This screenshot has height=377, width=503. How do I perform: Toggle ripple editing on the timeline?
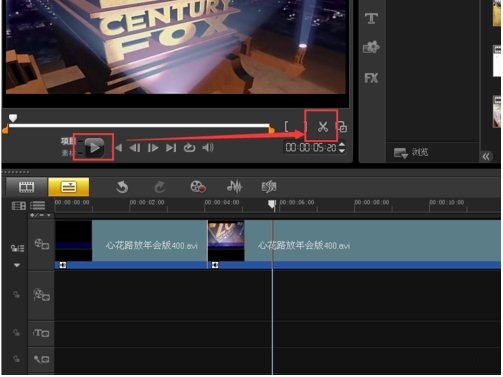(17, 248)
